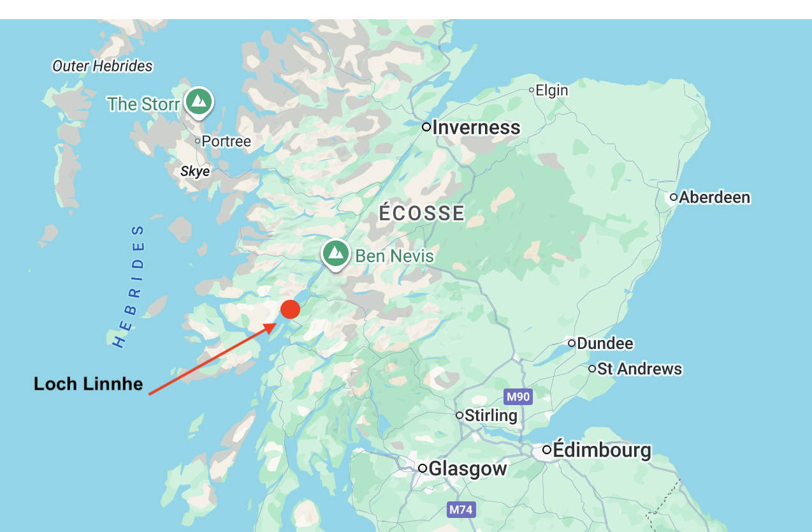Viewport: 812px width, 532px height.
Task: Click the Inverness city dot
Action: click(426, 127)
